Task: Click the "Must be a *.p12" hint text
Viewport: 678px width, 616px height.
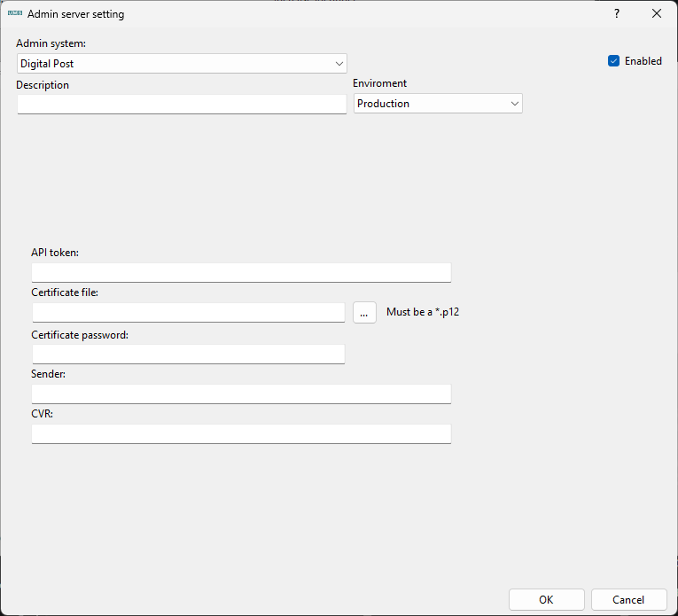Action: click(x=423, y=312)
